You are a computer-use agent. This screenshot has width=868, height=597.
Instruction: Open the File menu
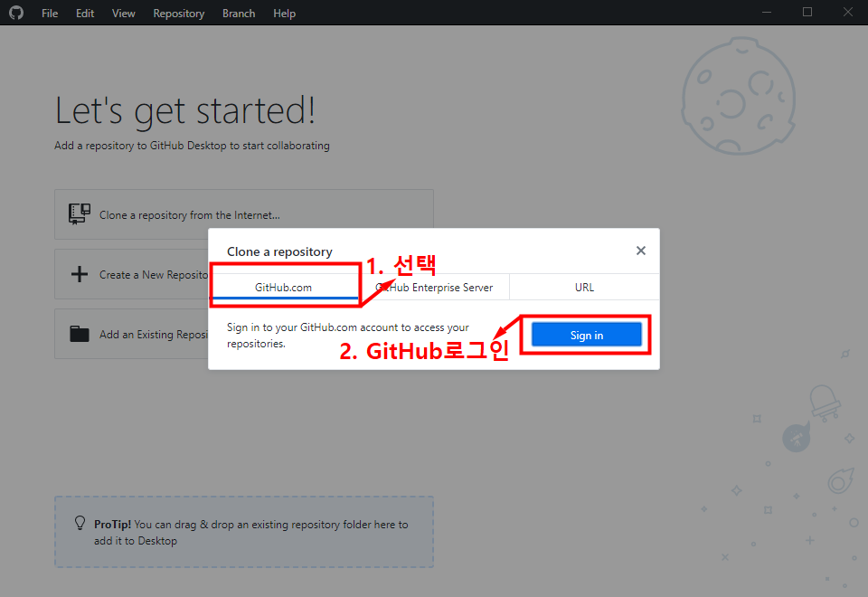tap(49, 13)
